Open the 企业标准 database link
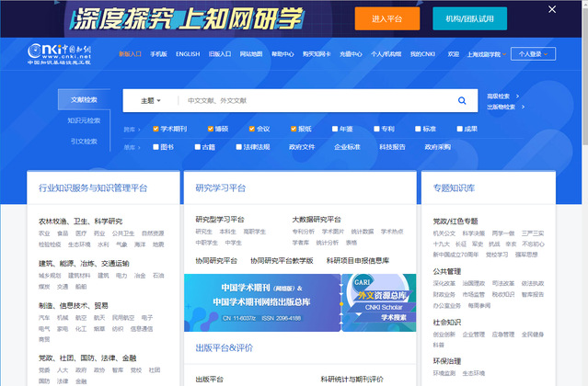The image size is (588, 386). (347, 147)
